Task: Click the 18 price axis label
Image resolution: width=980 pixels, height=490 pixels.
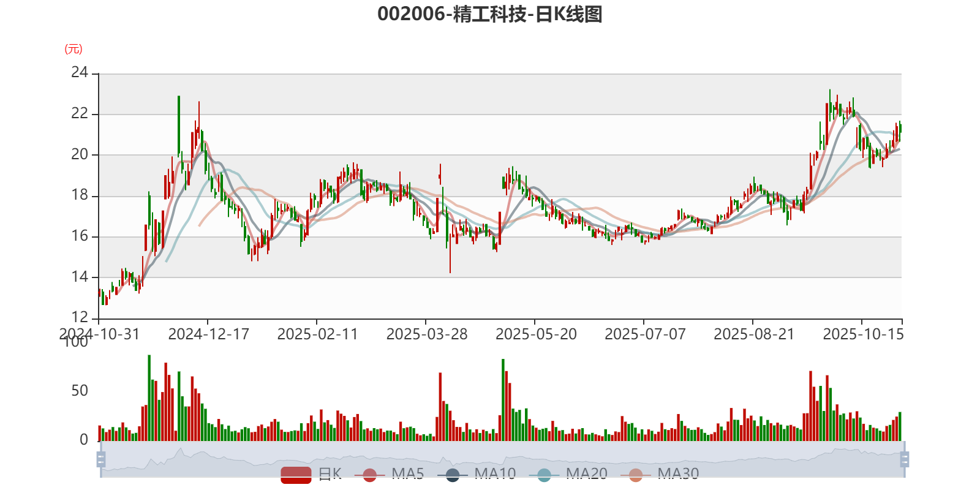Action: point(80,195)
